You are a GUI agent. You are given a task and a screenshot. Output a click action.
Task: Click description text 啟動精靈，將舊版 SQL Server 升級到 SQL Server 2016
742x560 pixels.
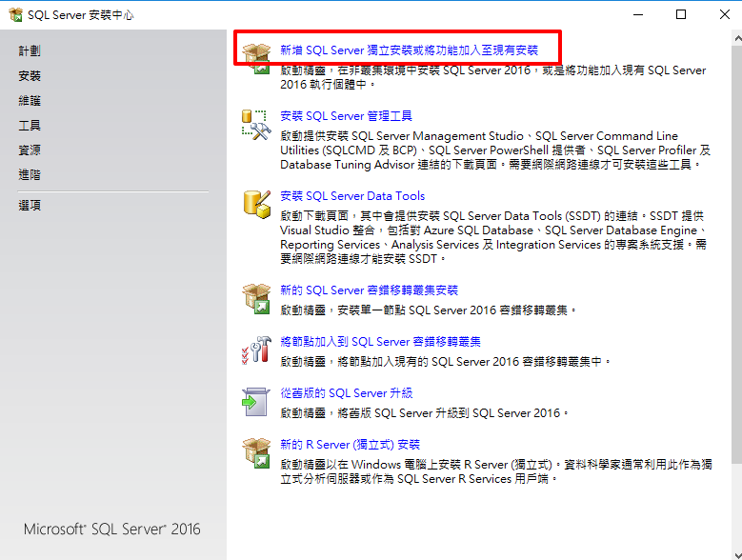[425, 413]
